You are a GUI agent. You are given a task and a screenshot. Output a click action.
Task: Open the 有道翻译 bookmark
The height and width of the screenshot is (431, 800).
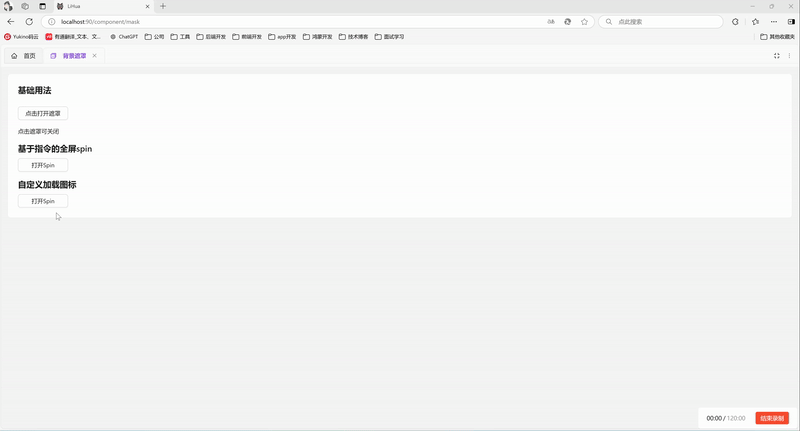pos(73,37)
